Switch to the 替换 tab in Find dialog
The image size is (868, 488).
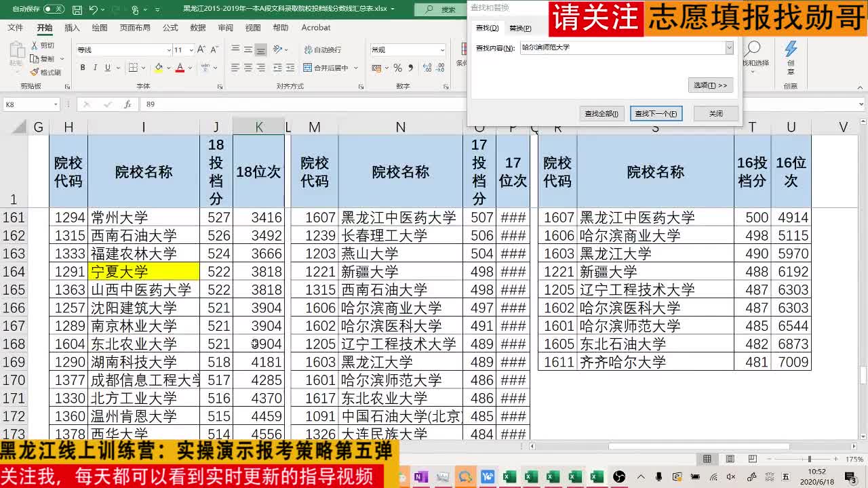(520, 28)
